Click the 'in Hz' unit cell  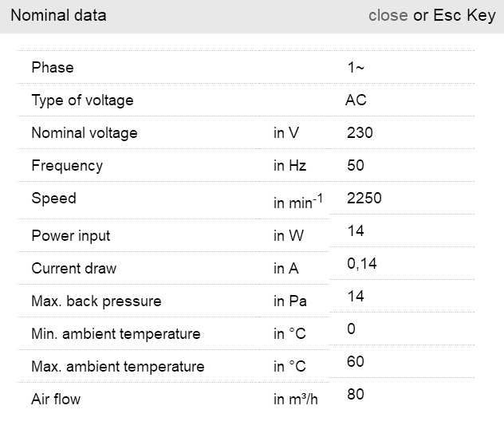pyautogui.click(x=289, y=166)
